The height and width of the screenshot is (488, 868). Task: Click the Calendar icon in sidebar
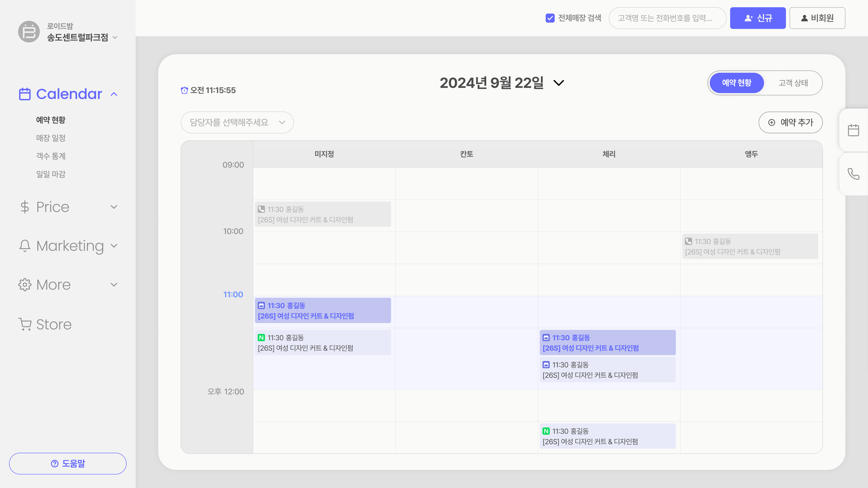25,94
